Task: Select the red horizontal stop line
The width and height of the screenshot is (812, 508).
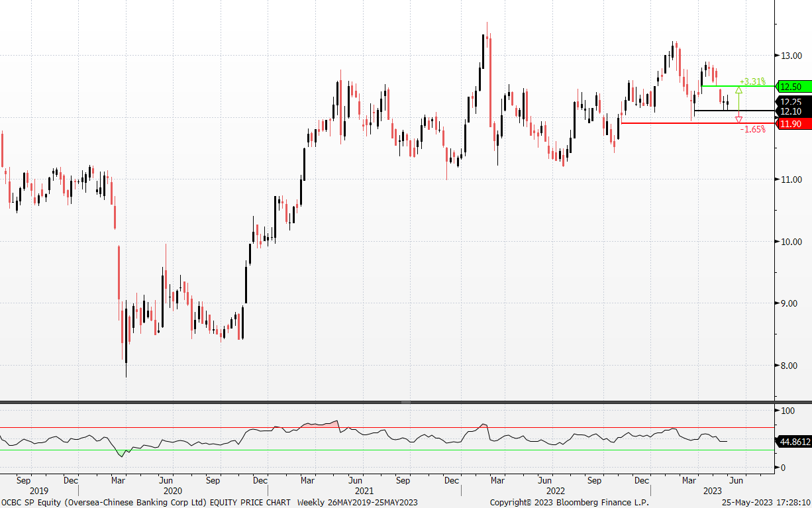Action: [x=697, y=123]
